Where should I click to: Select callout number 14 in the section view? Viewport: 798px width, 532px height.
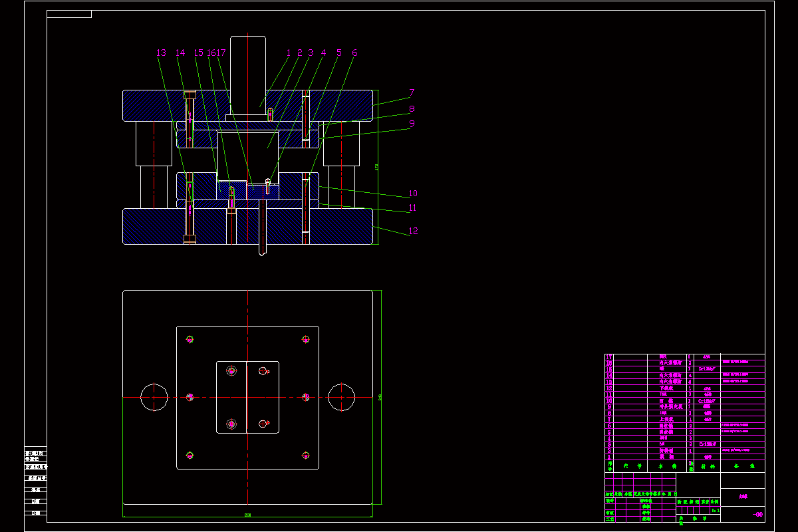click(180, 53)
